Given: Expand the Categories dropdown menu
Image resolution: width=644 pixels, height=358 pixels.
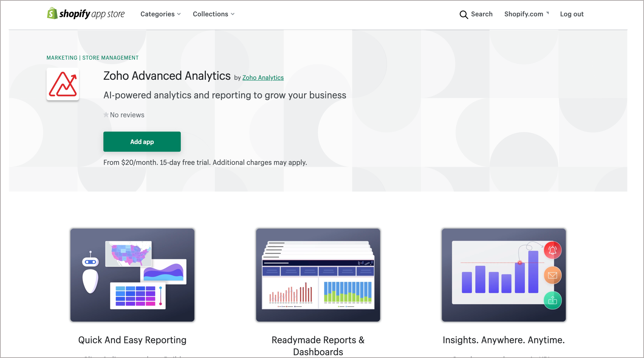Looking at the screenshot, I should click(x=160, y=14).
